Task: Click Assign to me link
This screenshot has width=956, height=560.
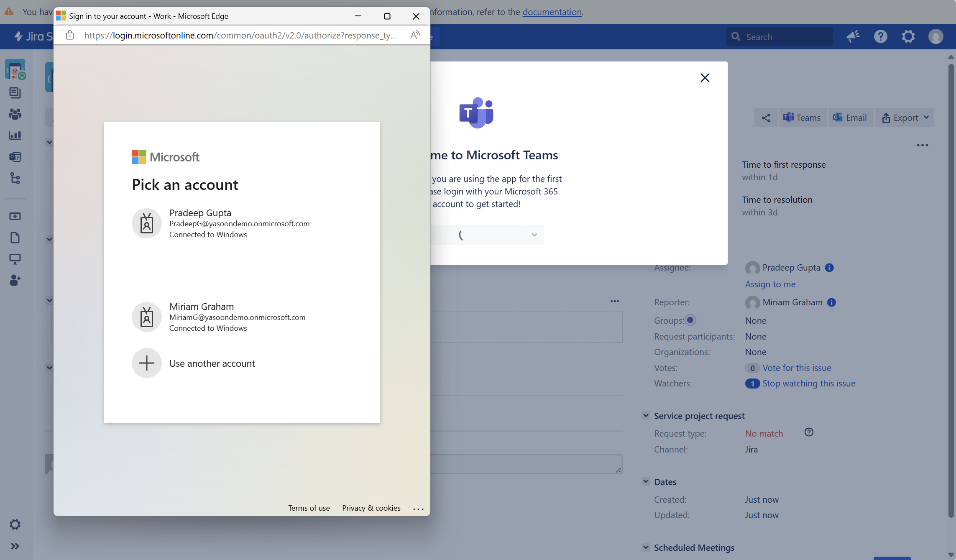Action: point(770,284)
